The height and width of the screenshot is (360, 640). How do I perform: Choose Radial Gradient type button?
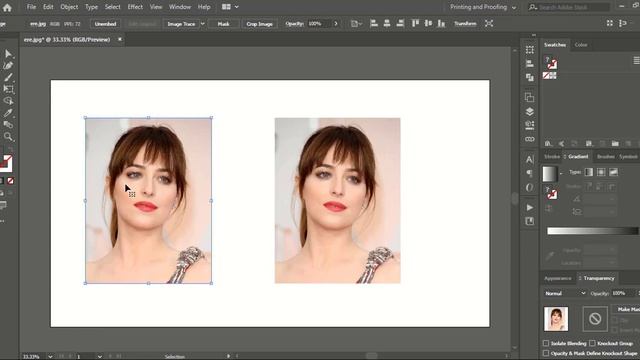coord(601,172)
